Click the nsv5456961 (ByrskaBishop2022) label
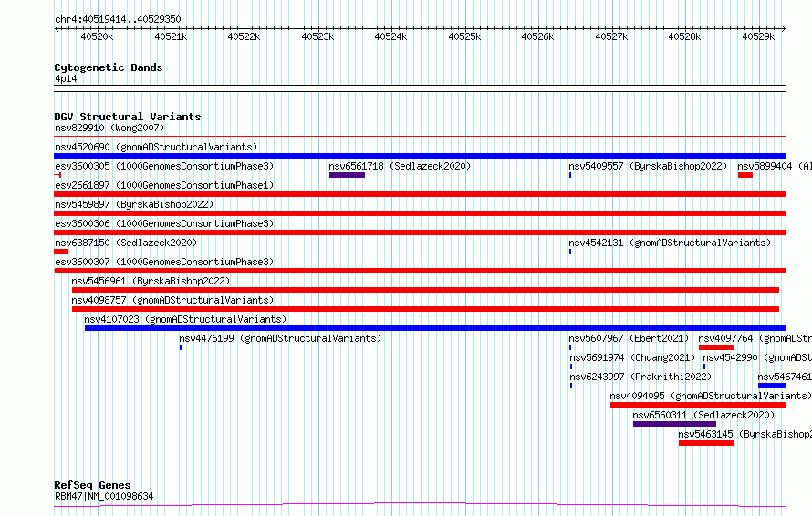Screen dimensions: 812x516 point(151,281)
